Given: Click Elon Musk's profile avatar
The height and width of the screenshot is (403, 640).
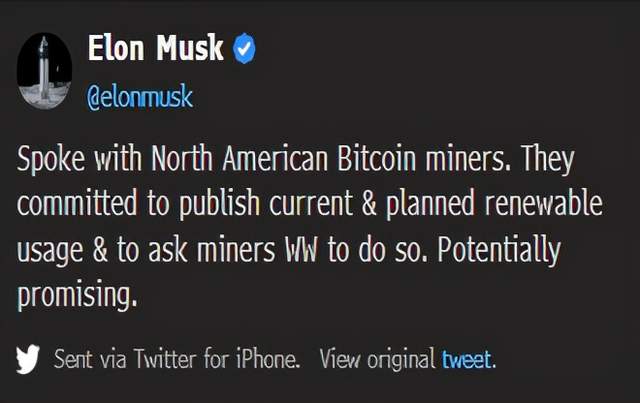Looking at the screenshot, I should point(45,70).
